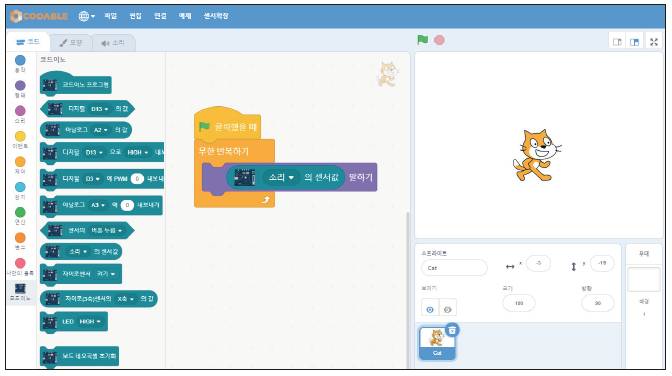Image resolution: width=672 pixels, height=376 pixels.
Task: Run the project with the green flag
Action: (423, 40)
